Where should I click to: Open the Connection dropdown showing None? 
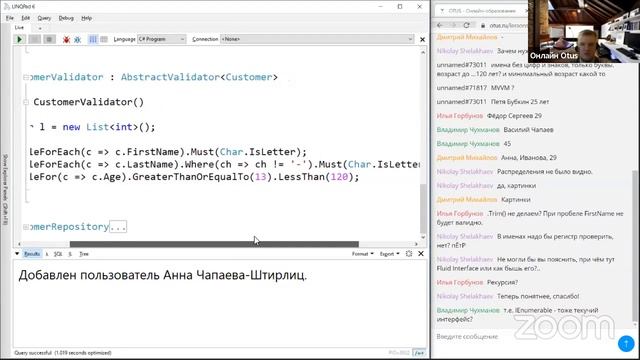(x=317, y=39)
